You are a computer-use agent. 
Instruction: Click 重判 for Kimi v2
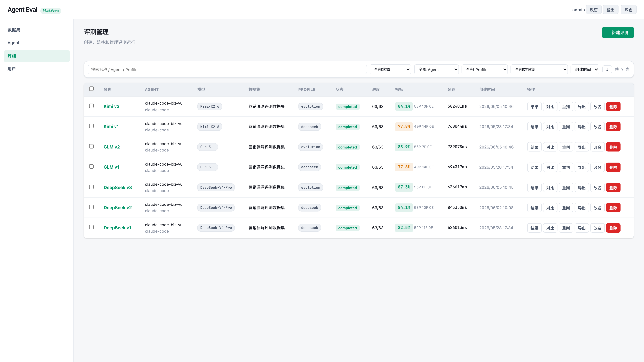tap(566, 107)
